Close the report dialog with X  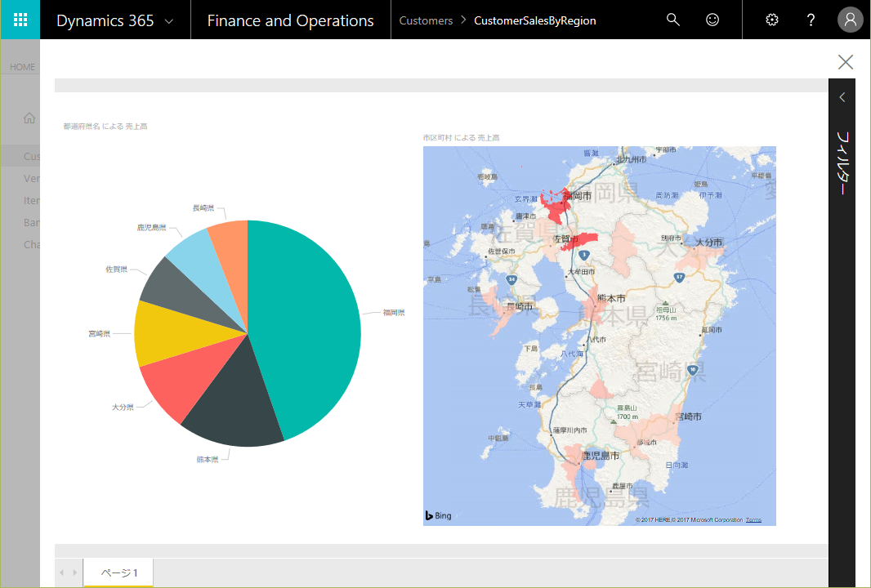[846, 61]
